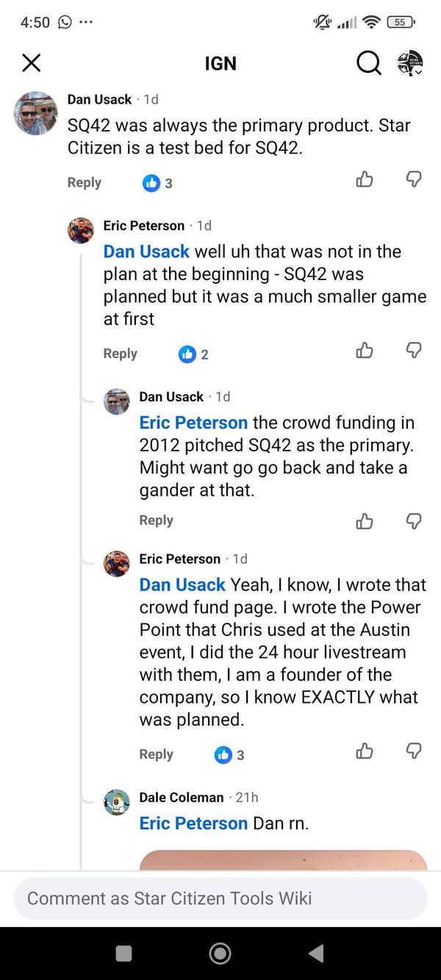The width and height of the screenshot is (441, 980).
Task: Open the profile switcher avatar dropdown
Action: click(x=410, y=63)
